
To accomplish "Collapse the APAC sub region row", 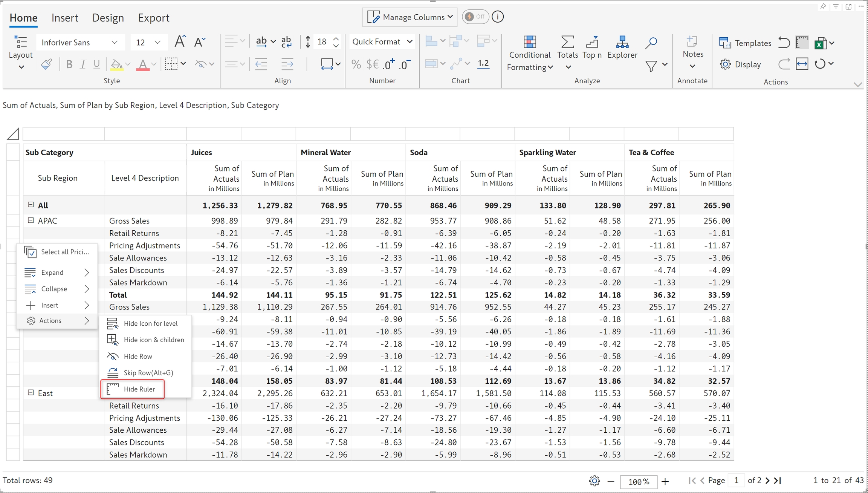I will 31,220.
